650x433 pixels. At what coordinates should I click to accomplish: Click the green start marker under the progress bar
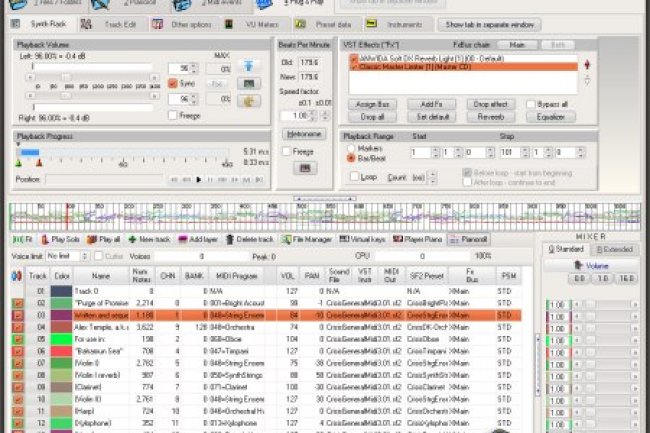(x=18, y=163)
